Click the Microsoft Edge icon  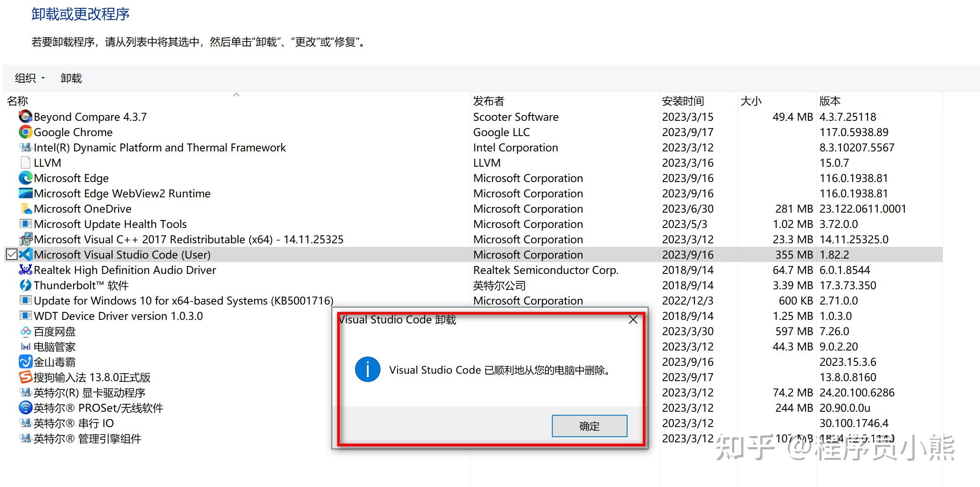coord(25,178)
